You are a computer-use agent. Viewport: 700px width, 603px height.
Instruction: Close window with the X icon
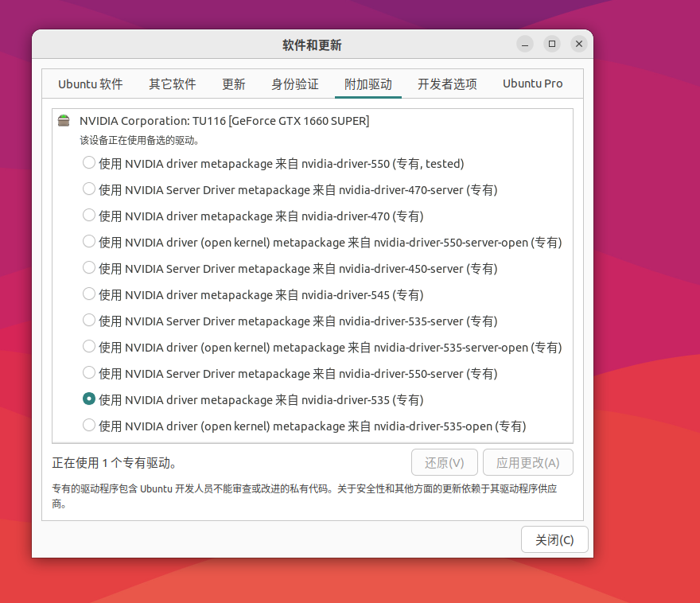coord(579,44)
